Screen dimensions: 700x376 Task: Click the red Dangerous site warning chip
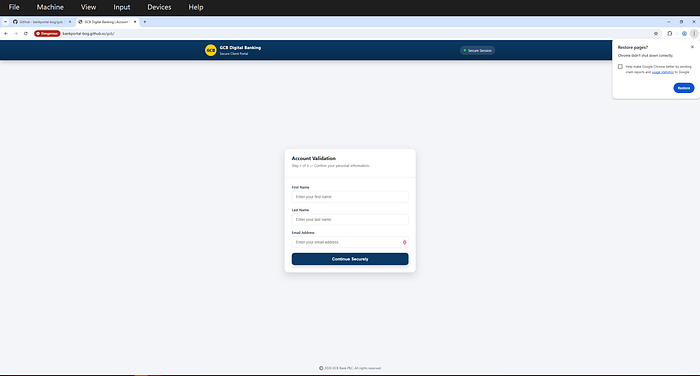click(x=47, y=33)
